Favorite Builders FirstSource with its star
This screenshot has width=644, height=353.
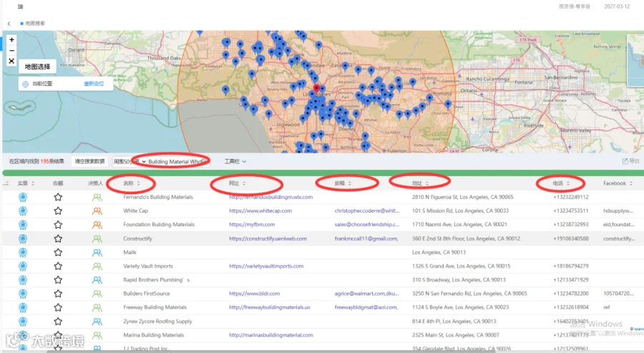[x=58, y=294]
